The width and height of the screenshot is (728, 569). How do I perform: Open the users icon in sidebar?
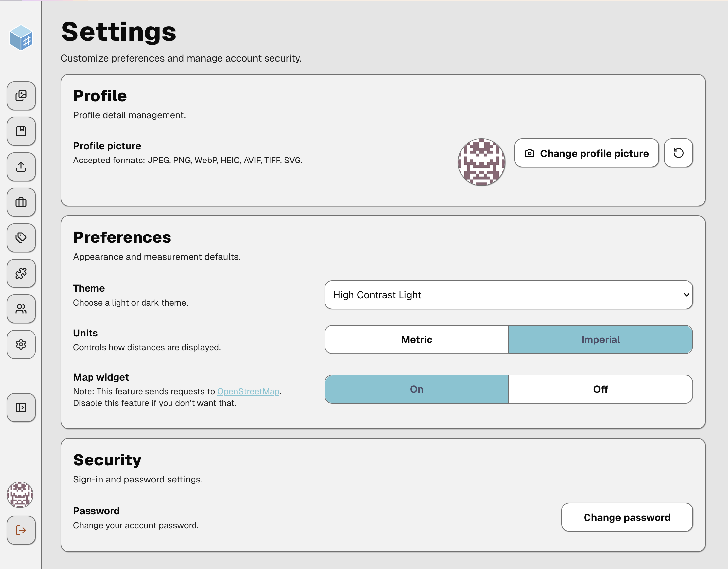(21, 309)
